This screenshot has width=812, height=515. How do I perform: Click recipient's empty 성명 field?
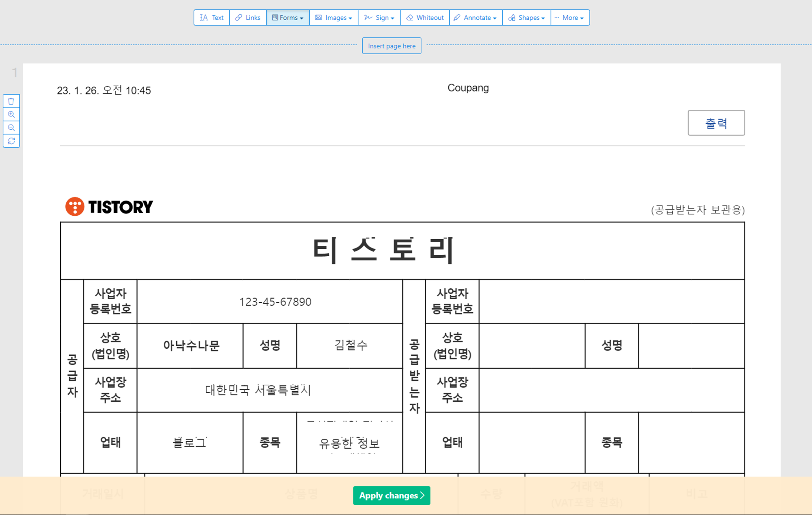[x=691, y=346]
